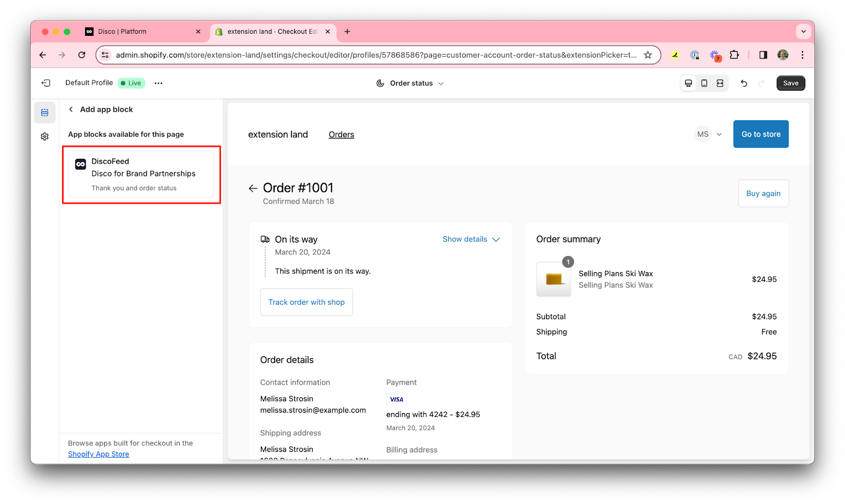845x504 pixels.
Task: Click the Default Profile label
Action: point(89,83)
